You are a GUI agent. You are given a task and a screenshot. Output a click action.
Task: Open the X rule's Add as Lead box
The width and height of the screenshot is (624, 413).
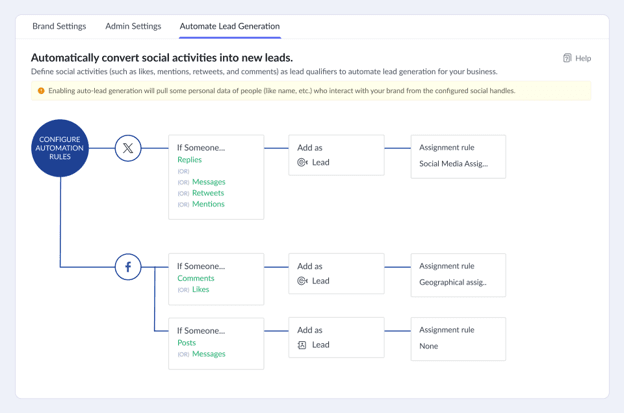pos(336,155)
